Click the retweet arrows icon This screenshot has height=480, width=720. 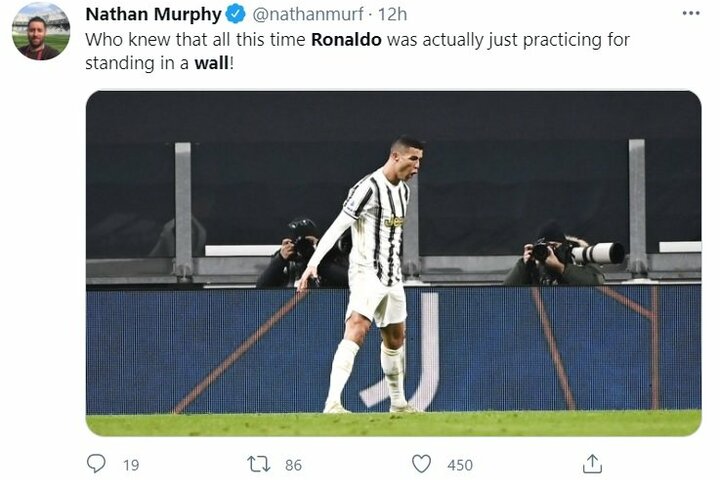(x=259, y=464)
